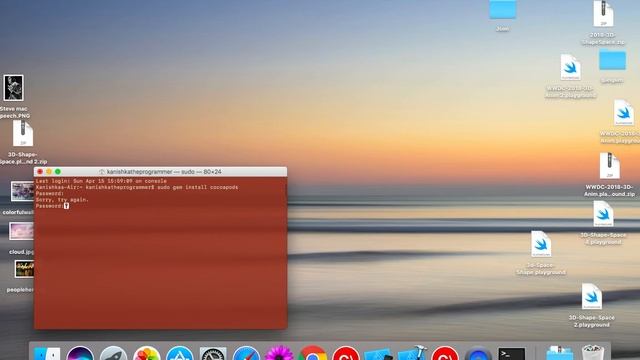Open the purple flower app in Dock
Image resolution: width=640 pixels, height=360 pixels.
279,353
